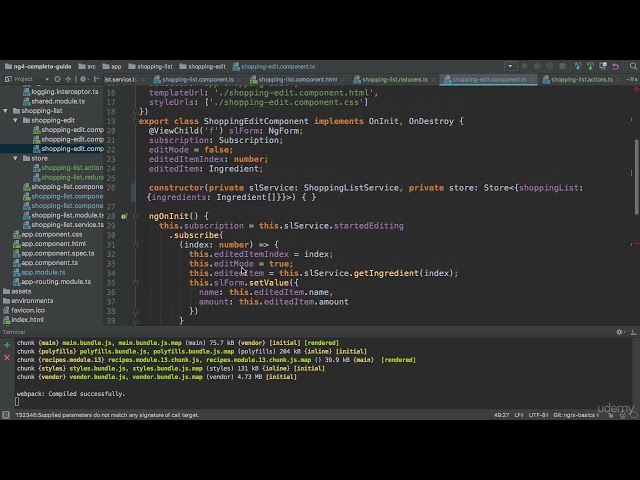This screenshot has height=480, width=640.
Task: Collapse the store folder in tree
Action: click(x=16, y=158)
